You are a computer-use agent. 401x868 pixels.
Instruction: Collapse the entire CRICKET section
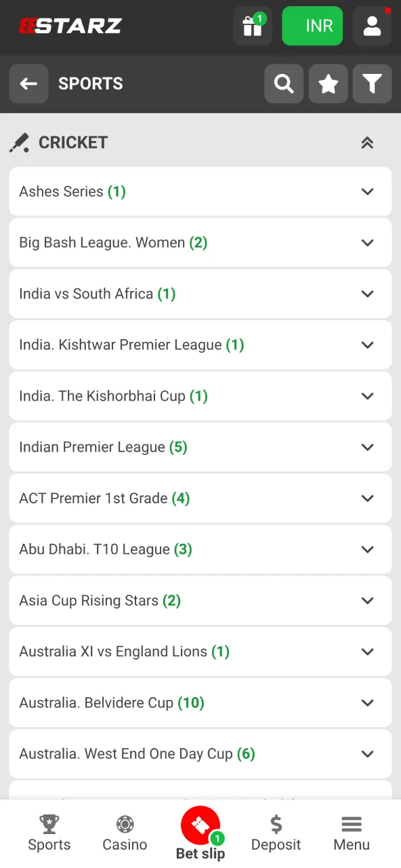tap(367, 142)
